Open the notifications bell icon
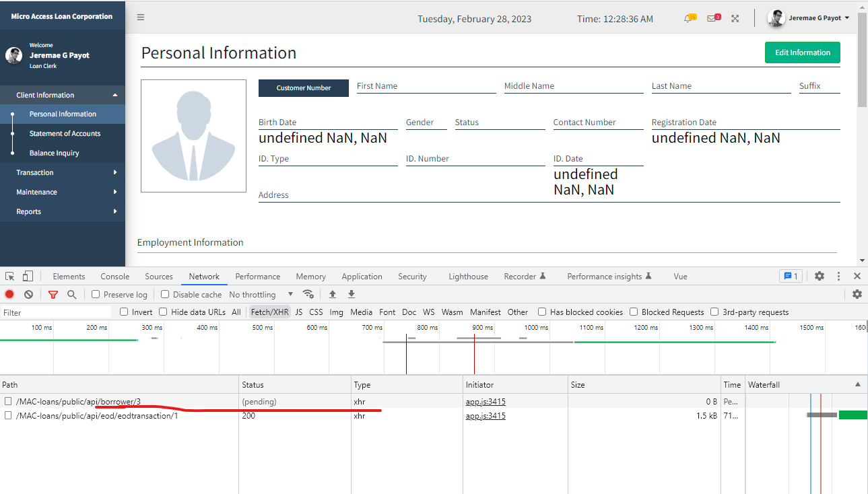 click(x=688, y=18)
